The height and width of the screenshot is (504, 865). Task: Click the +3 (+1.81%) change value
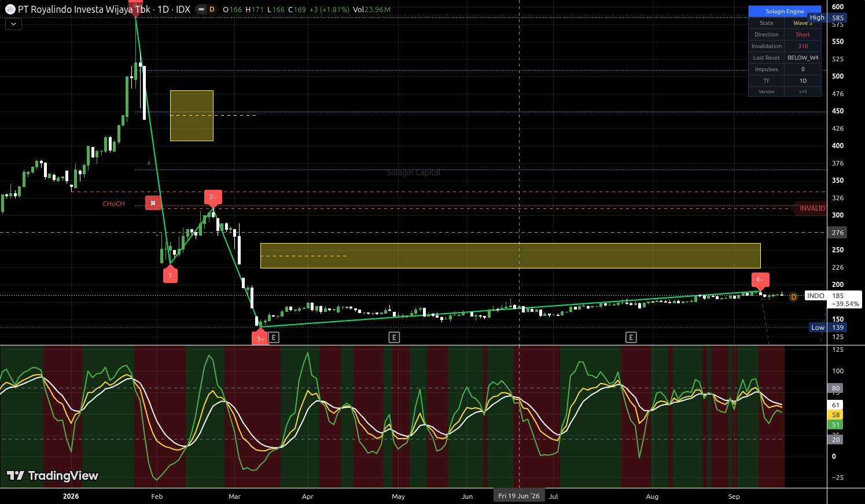click(x=329, y=9)
